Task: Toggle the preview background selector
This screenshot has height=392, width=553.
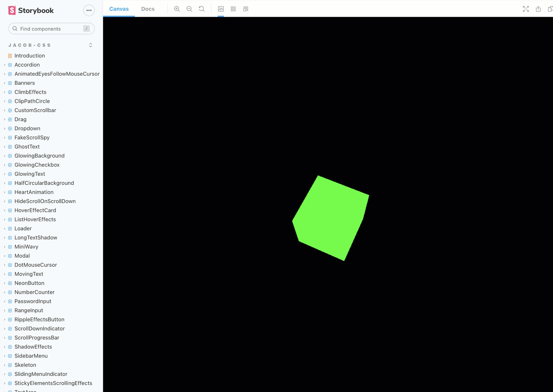Action: pos(221,9)
